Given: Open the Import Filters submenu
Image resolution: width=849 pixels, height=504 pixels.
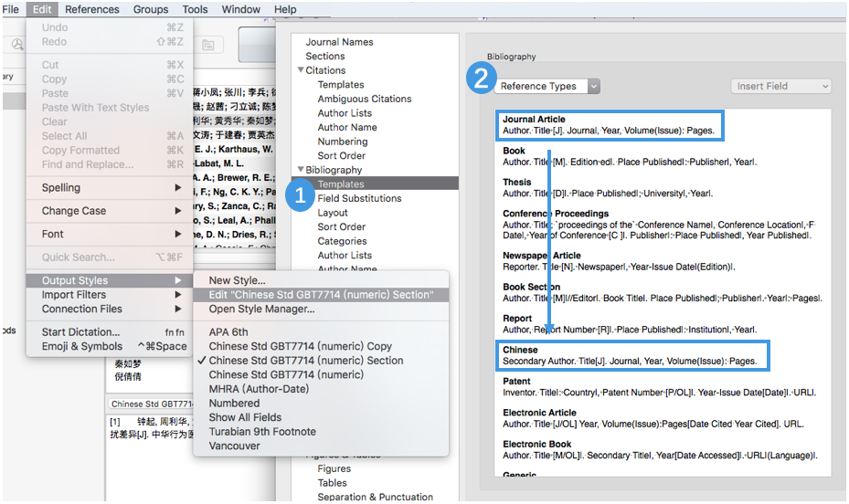Looking at the screenshot, I should [x=73, y=295].
